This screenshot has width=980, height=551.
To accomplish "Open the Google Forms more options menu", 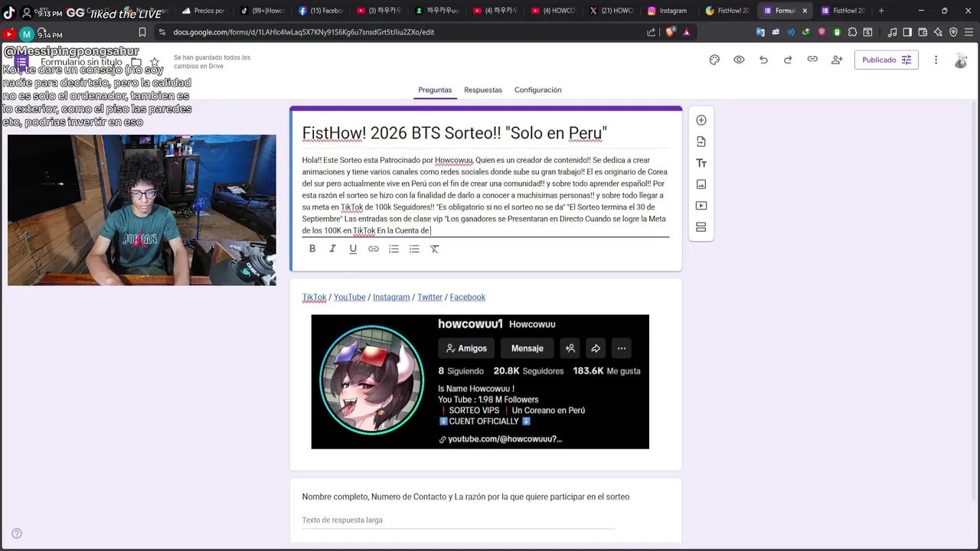I will coord(936,60).
